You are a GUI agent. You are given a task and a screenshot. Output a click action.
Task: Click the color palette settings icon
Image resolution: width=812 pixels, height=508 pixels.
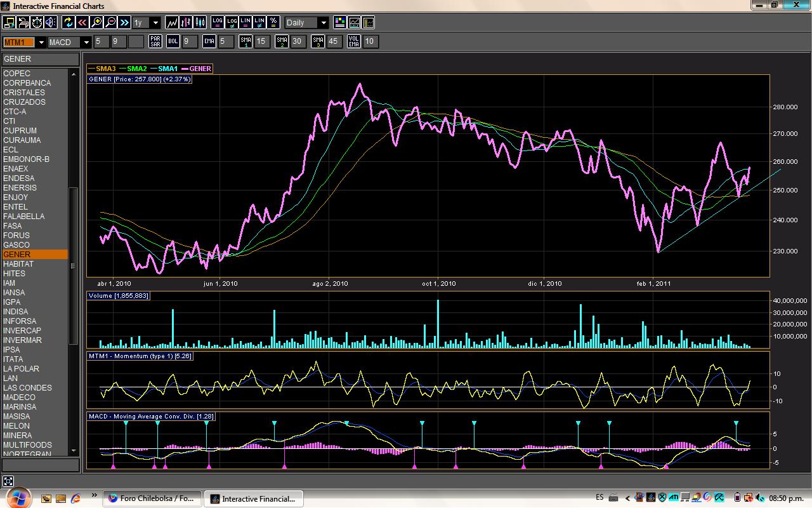[x=340, y=22]
